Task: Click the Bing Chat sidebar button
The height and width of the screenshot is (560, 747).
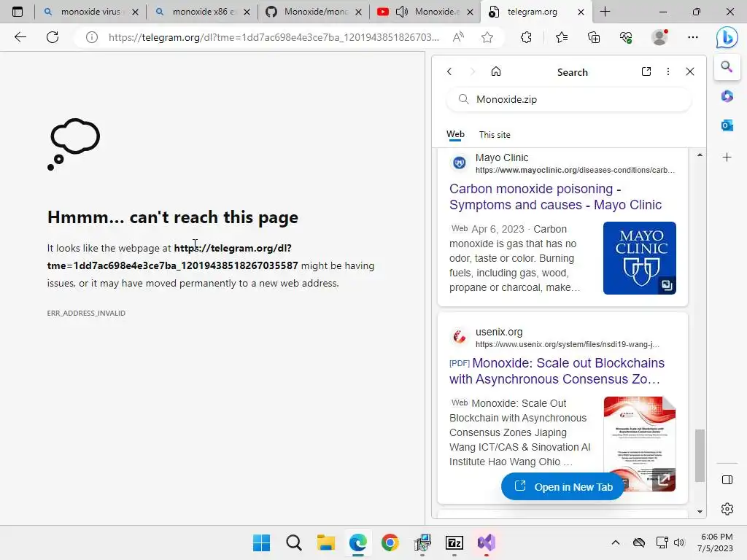Action: click(727, 38)
